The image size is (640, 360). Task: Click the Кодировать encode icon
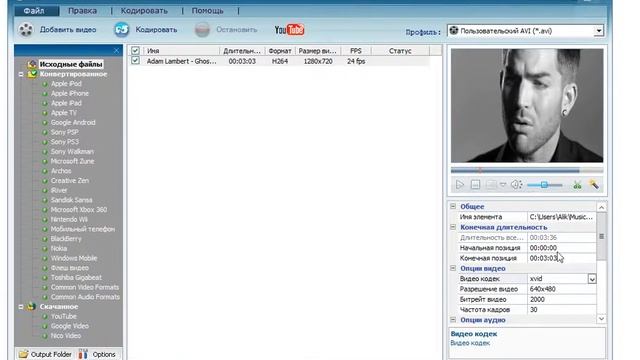tap(122, 30)
